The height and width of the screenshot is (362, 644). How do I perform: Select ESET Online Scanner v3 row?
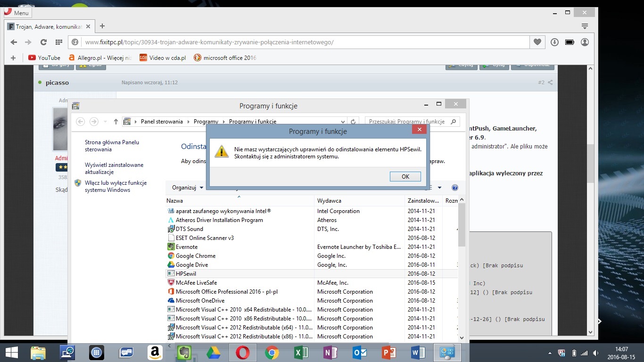pyautogui.click(x=312, y=238)
